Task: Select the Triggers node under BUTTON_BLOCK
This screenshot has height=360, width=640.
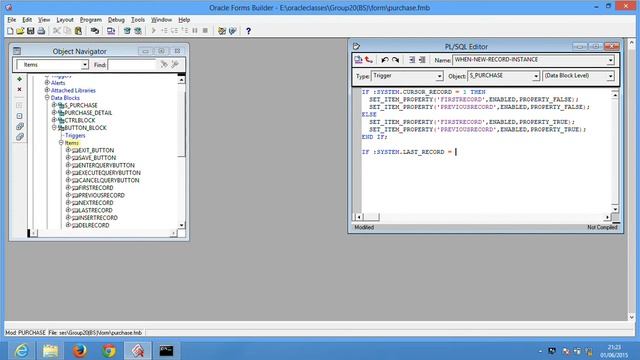Action: [75, 135]
